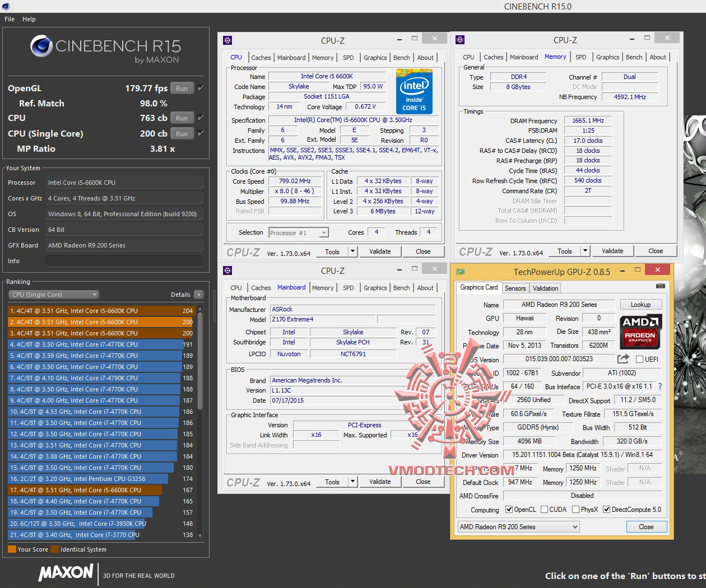Viewport: 706px width, 588px height.
Task: Click the DRAM Frequency 1665.1 MHz value
Action: tap(588, 120)
